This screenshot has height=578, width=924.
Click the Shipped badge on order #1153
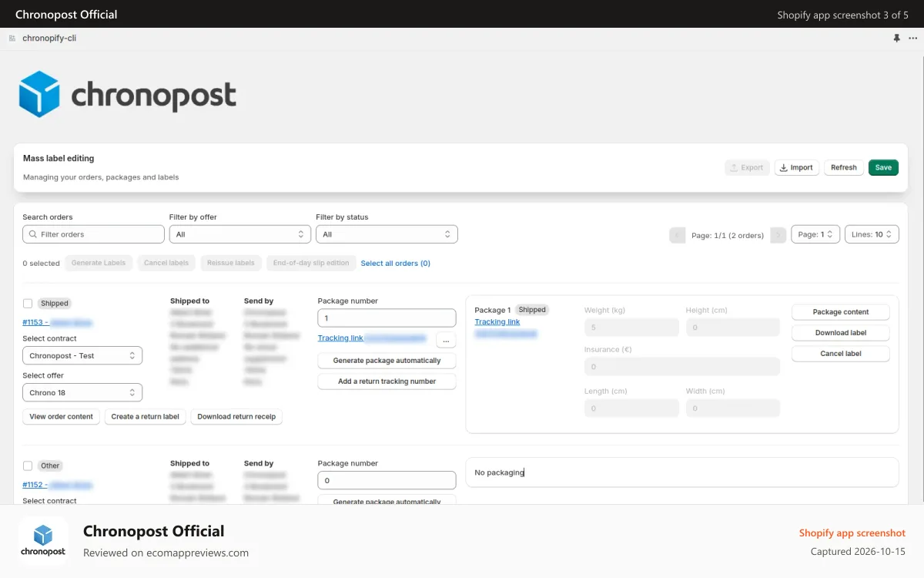(x=55, y=304)
